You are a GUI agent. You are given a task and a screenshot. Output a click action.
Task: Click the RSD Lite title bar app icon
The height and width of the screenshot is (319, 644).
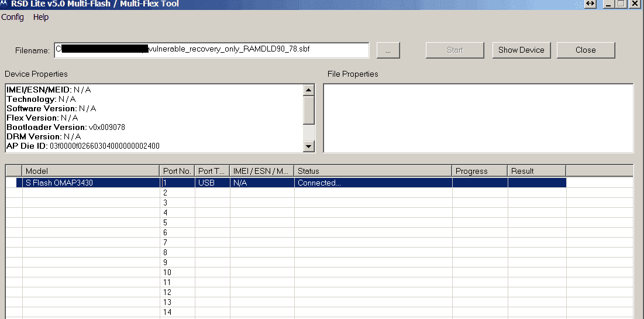tap(4, 4)
